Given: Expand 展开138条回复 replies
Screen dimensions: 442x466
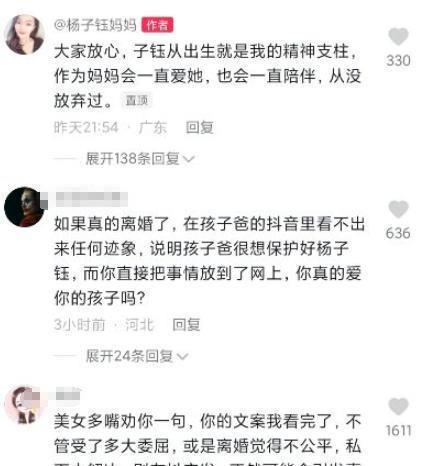Looking at the screenshot, I should [133, 159].
